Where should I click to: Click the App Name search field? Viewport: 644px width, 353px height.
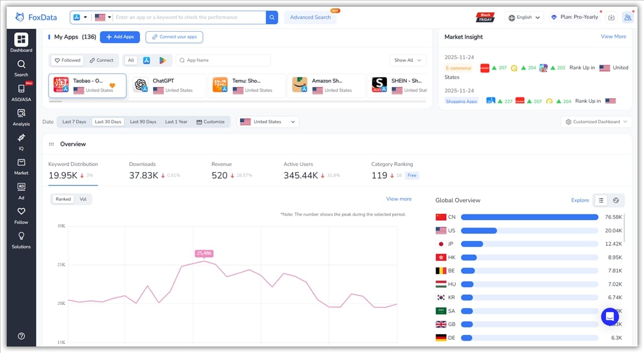click(x=223, y=61)
